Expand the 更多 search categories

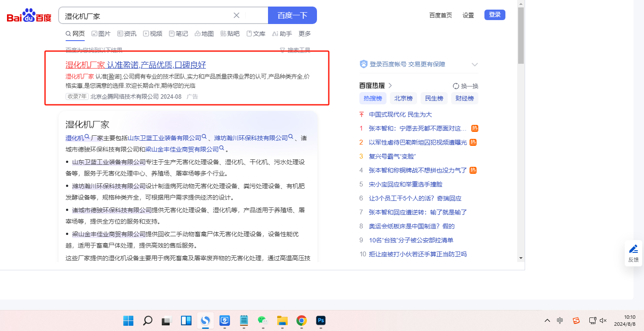click(305, 34)
